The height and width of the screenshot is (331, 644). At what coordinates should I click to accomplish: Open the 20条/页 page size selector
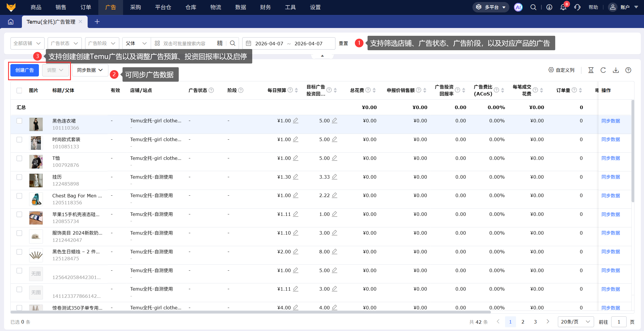coord(575,322)
